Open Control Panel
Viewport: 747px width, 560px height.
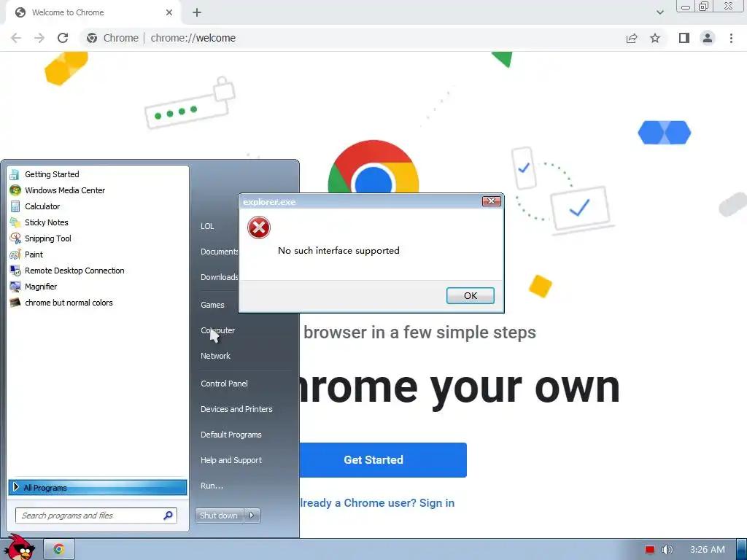pos(224,384)
